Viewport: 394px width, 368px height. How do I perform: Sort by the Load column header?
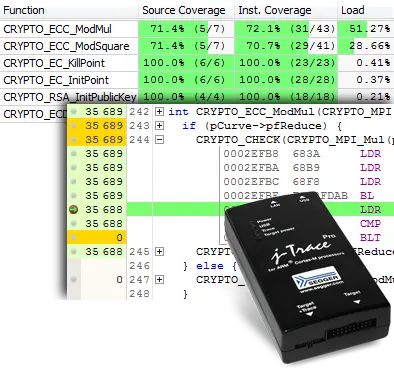[x=366, y=10]
